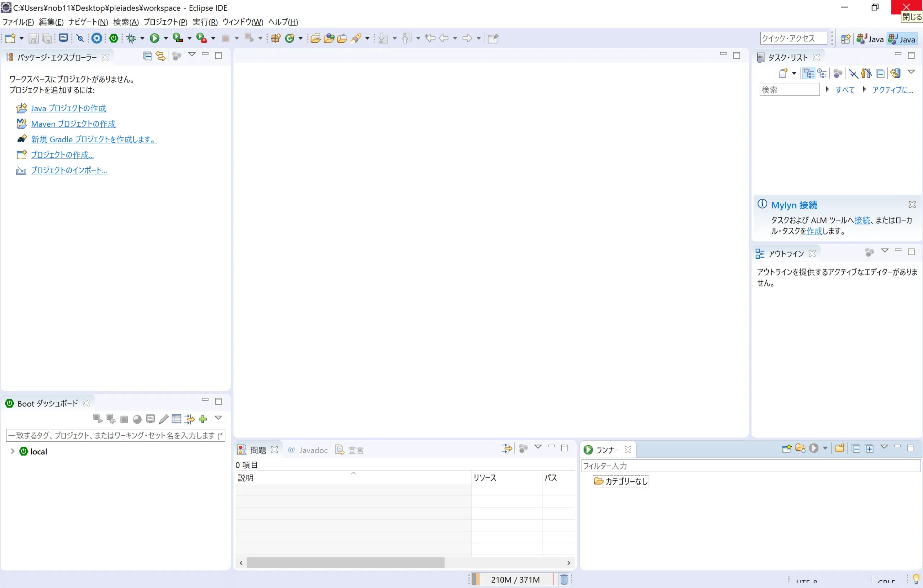
Task: Click the green Run button icon
Action: point(154,38)
